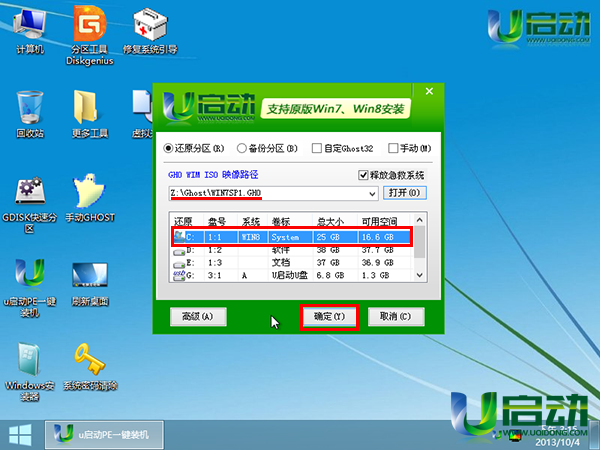Screen dimensions: 600x450
Task: Click the Windows Start button
Action: point(20,435)
